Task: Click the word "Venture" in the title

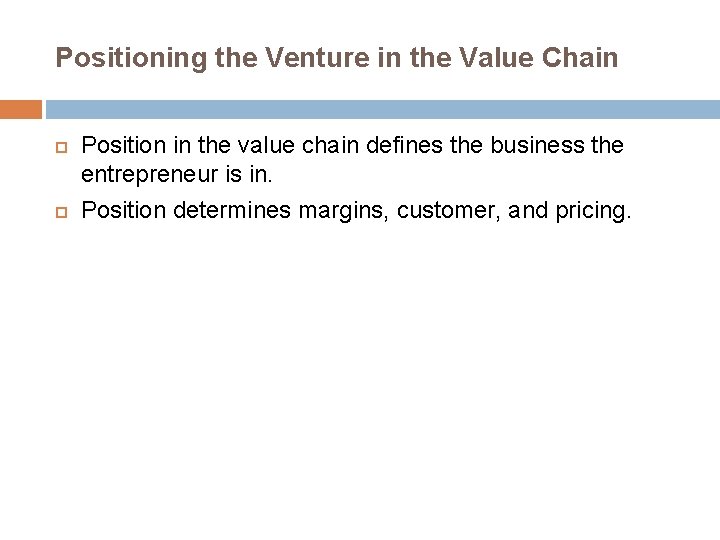Action: 305,58
